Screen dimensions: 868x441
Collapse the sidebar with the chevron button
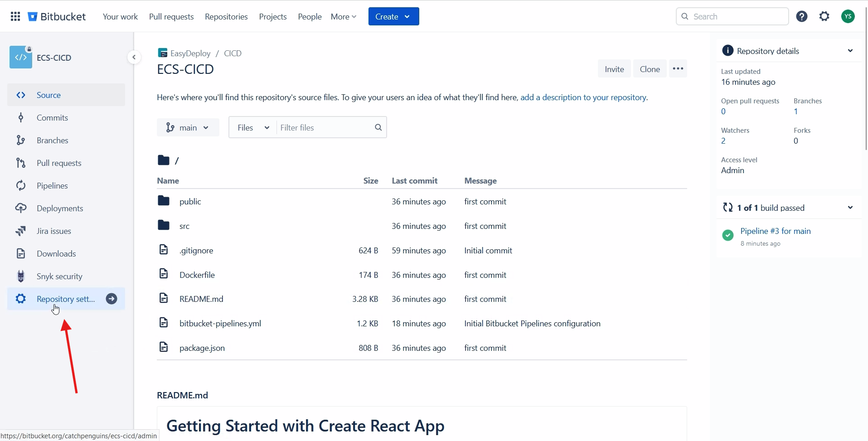[x=134, y=57]
